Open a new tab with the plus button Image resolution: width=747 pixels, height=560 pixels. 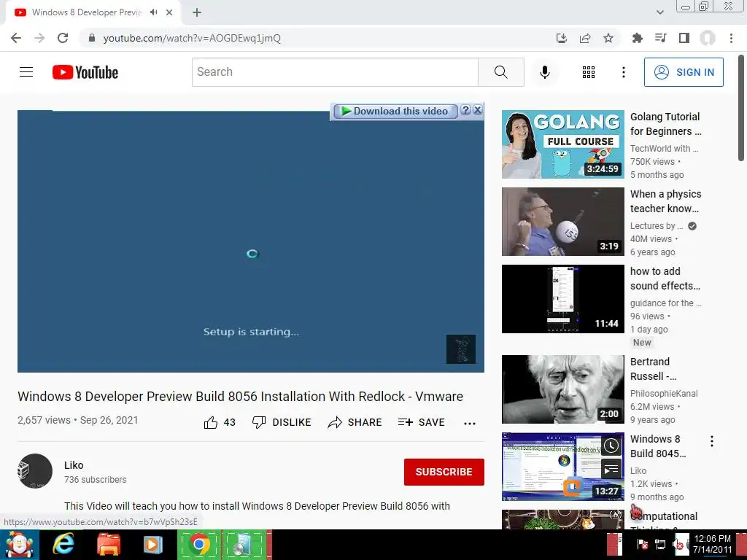(x=197, y=12)
